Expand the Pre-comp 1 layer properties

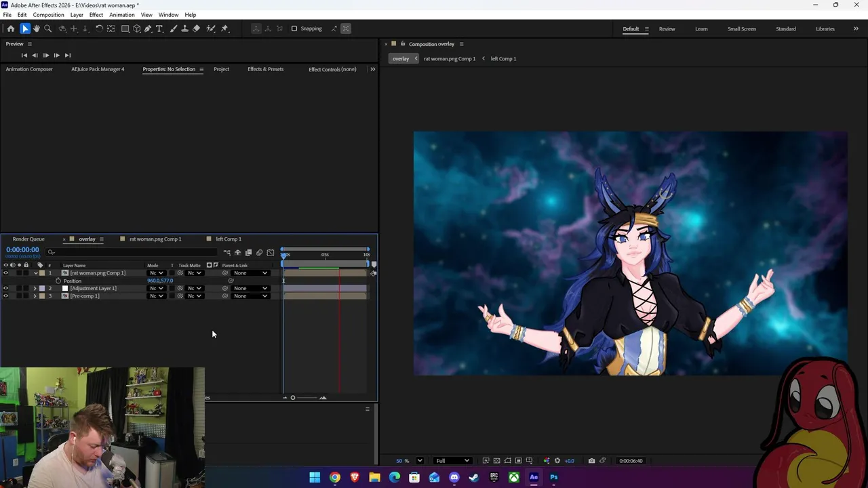coord(35,296)
